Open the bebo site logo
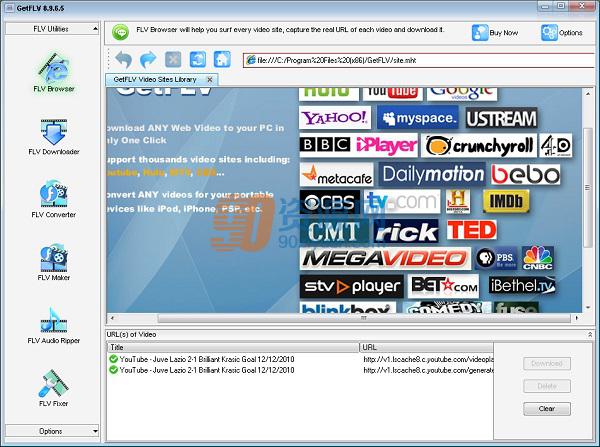The width and height of the screenshot is (600, 447). (x=525, y=174)
